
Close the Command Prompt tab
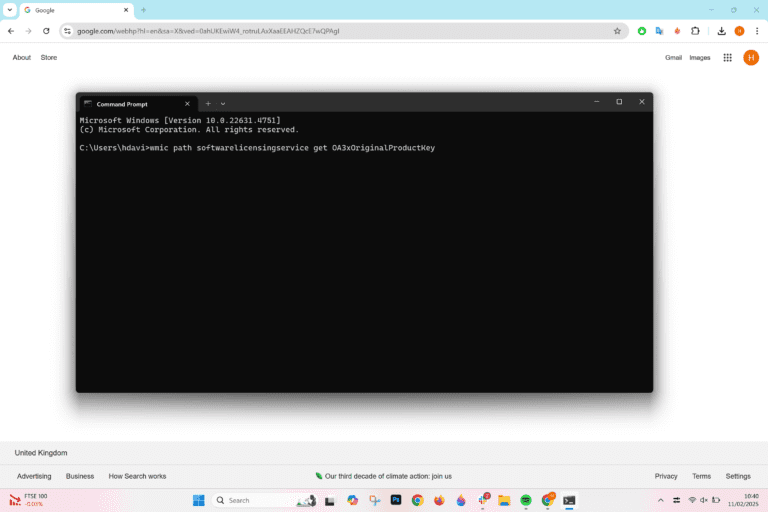[x=187, y=104]
